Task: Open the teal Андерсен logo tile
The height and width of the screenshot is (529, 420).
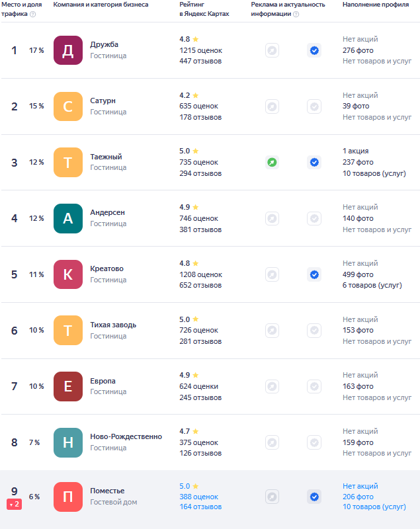Action: (68, 218)
